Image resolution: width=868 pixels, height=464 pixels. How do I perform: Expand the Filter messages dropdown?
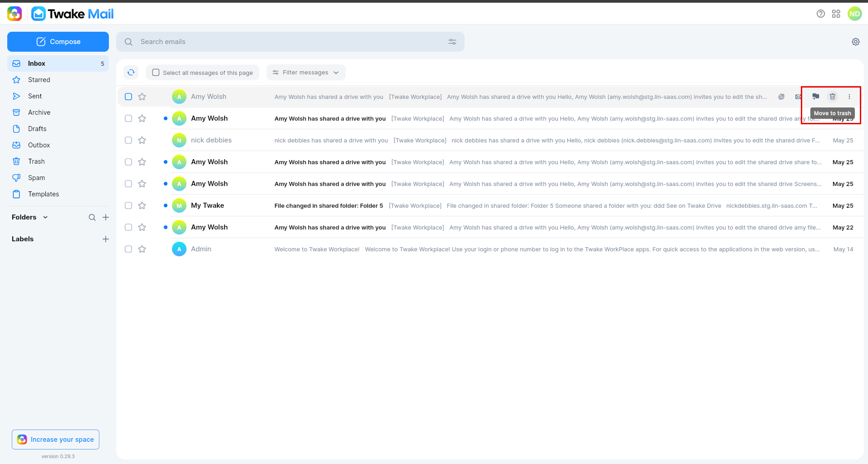click(x=306, y=73)
